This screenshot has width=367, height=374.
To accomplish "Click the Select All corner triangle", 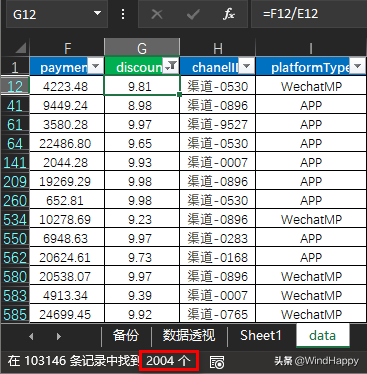I will coord(20,48).
